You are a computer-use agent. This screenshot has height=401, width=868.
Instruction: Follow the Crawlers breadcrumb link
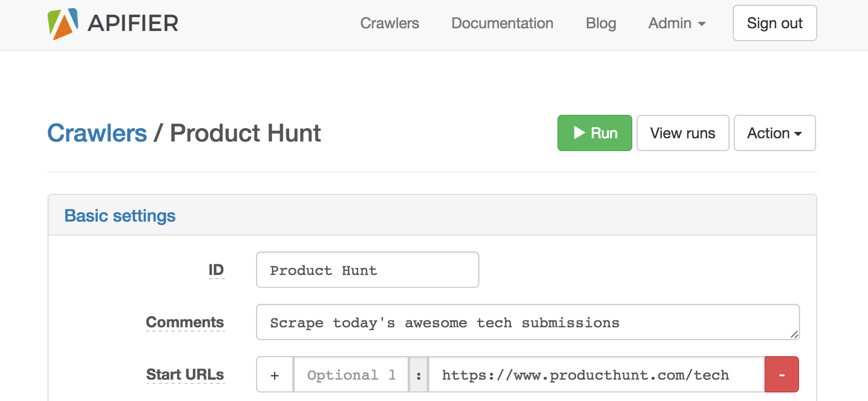pos(97,133)
